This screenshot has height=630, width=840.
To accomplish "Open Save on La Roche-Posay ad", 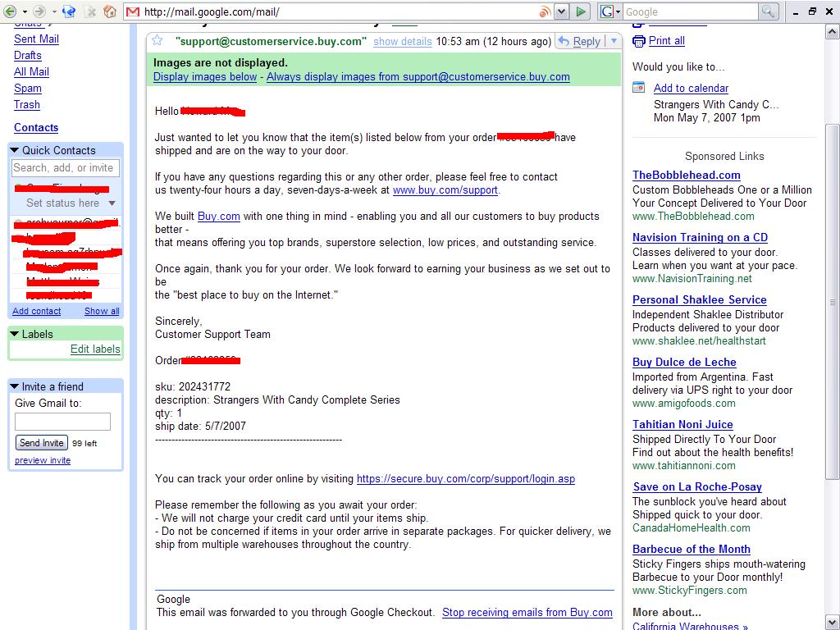I will (x=697, y=487).
